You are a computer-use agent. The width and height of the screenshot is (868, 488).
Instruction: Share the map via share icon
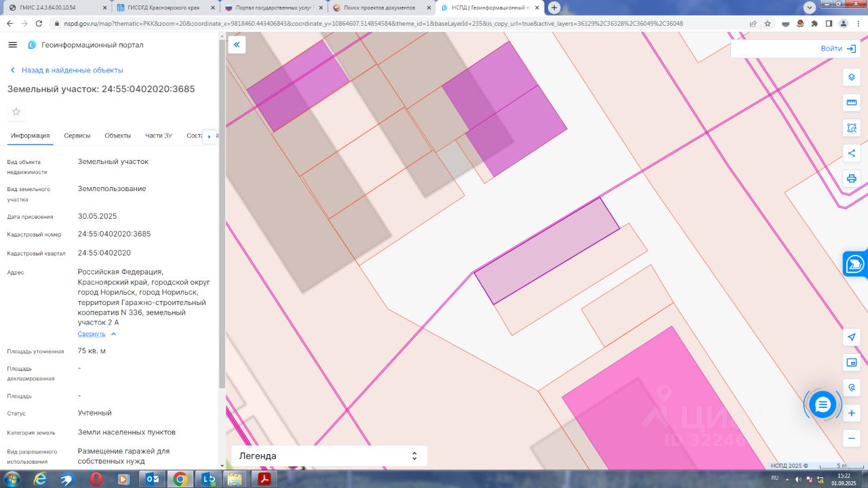click(852, 153)
